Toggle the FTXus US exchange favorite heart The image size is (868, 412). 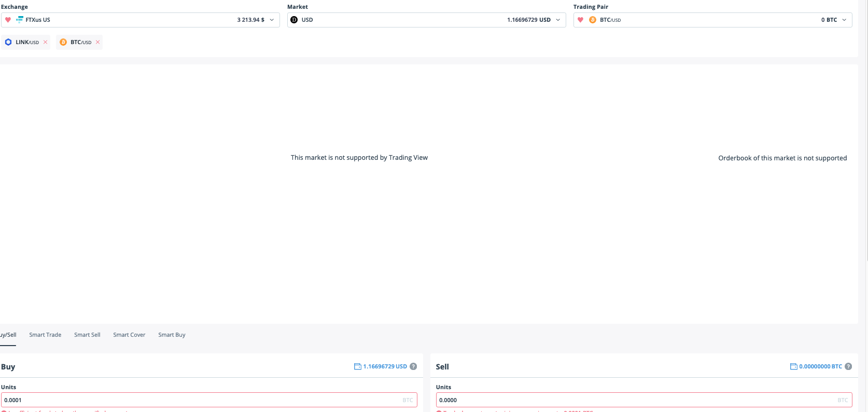tap(8, 20)
